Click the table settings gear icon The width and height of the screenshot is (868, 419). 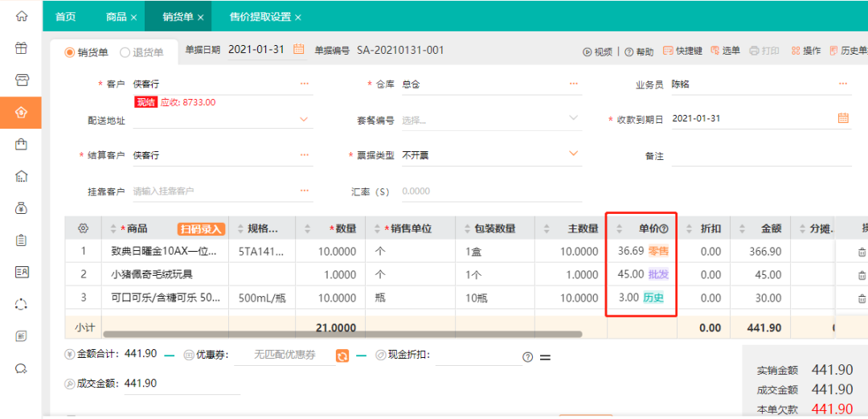click(82, 228)
